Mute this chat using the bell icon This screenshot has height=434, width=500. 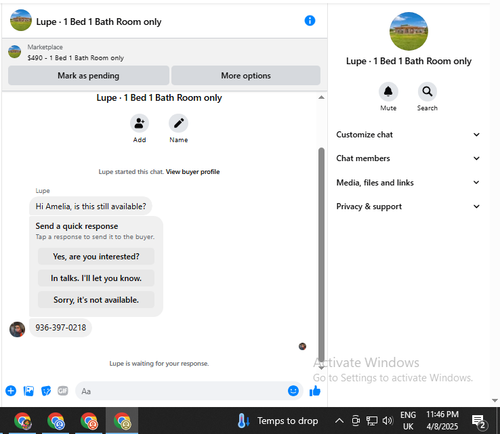click(x=388, y=91)
